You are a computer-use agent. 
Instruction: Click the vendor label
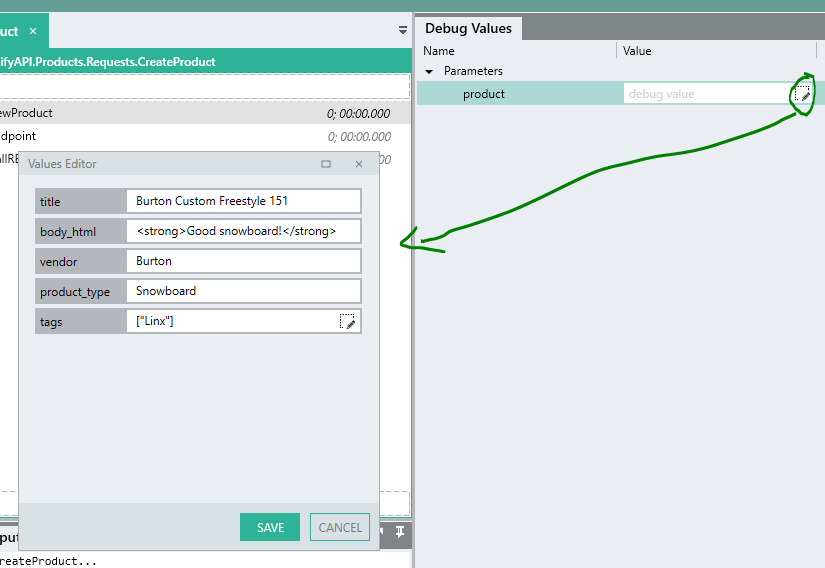pyautogui.click(x=58, y=262)
